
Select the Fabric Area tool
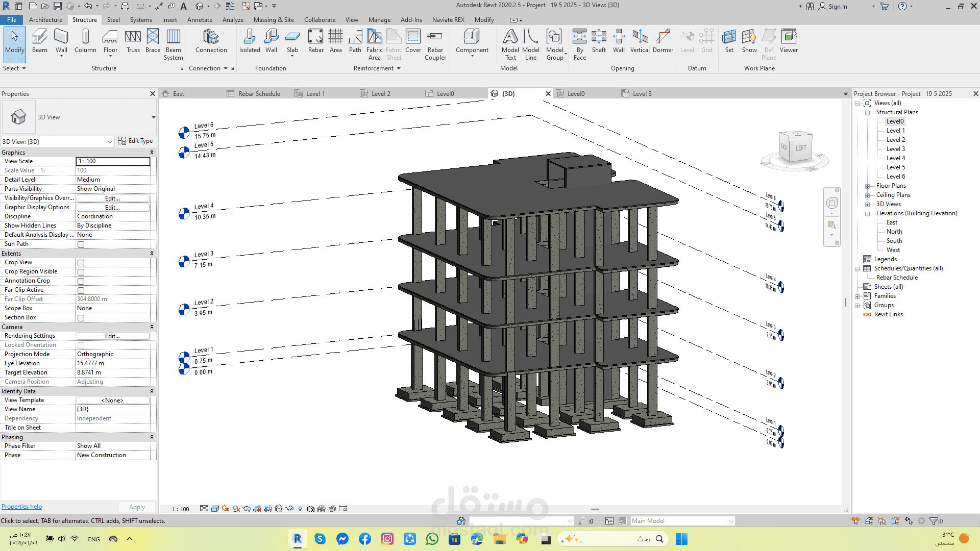tap(374, 44)
